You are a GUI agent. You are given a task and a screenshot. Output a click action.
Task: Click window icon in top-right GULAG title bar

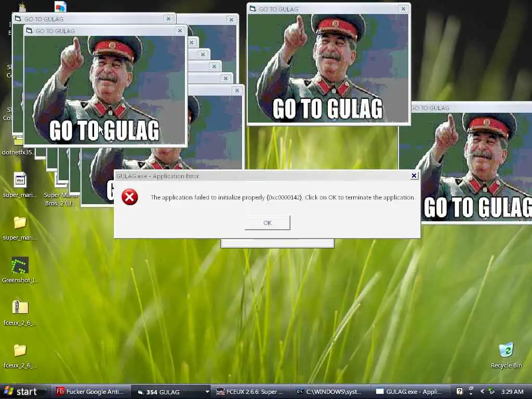click(253, 8)
